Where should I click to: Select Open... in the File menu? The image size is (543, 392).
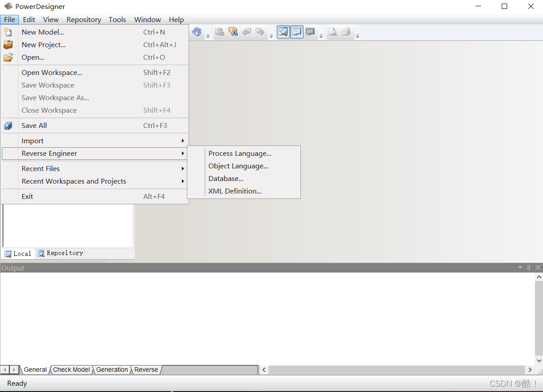pos(94,57)
